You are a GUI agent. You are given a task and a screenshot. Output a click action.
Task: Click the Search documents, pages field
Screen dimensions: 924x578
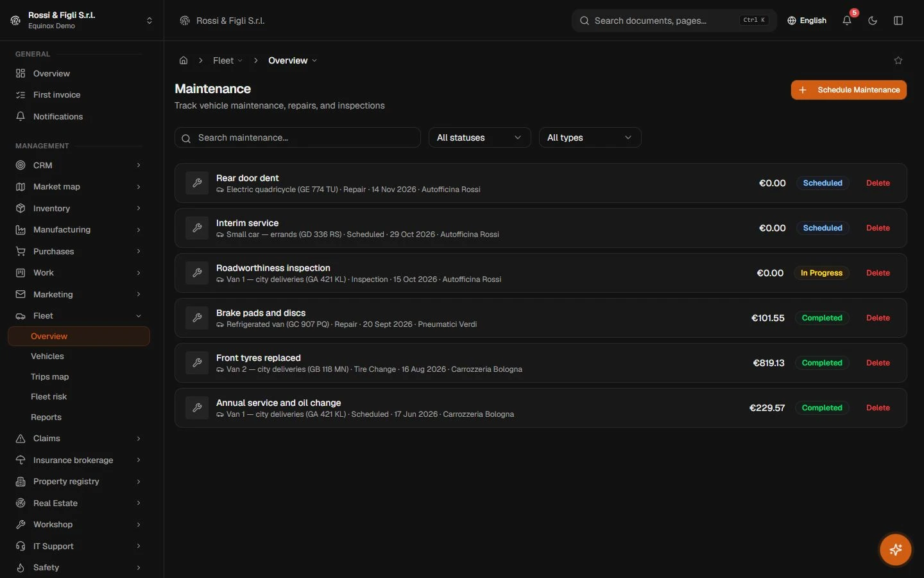point(674,21)
